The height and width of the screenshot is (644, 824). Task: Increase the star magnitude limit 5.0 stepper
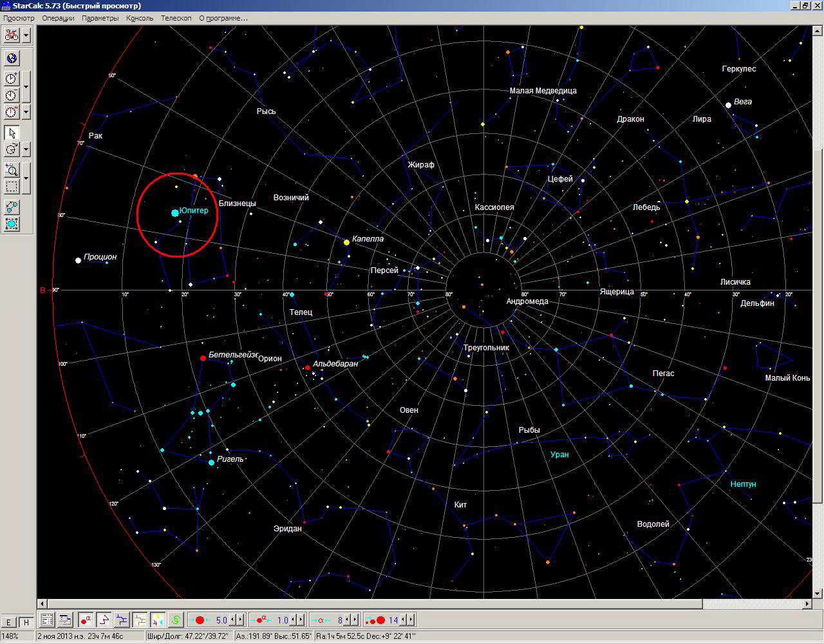coord(240,620)
